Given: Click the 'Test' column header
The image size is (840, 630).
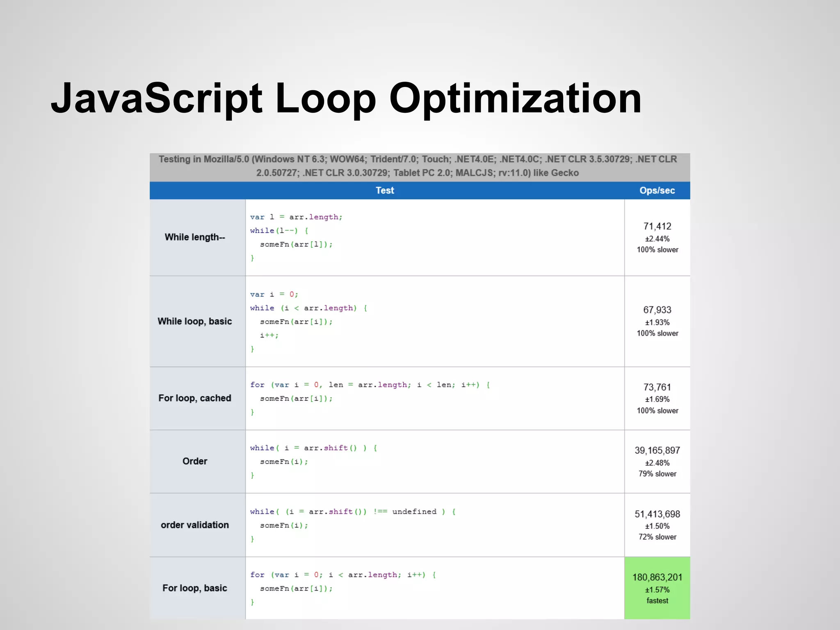Looking at the screenshot, I should (385, 190).
